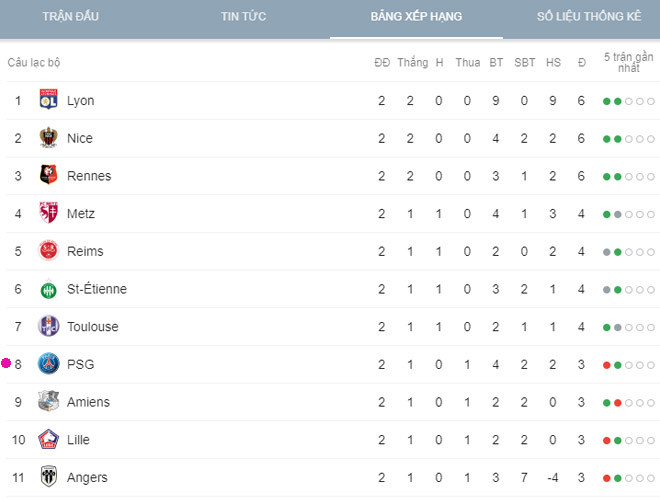Viewport: 660px width, 500px height.
Task: Click the Toulouse club crest icon
Action: pos(48,327)
